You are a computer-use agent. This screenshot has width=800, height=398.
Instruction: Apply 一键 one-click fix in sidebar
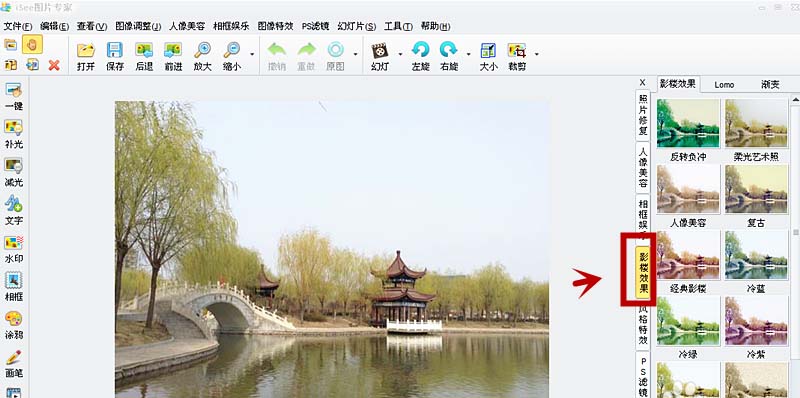(14, 97)
